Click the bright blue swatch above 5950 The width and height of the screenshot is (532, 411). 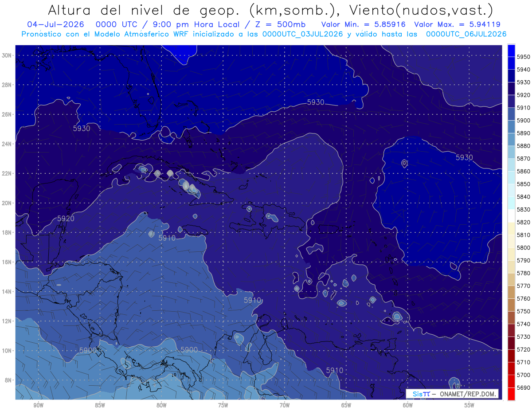point(511,51)
